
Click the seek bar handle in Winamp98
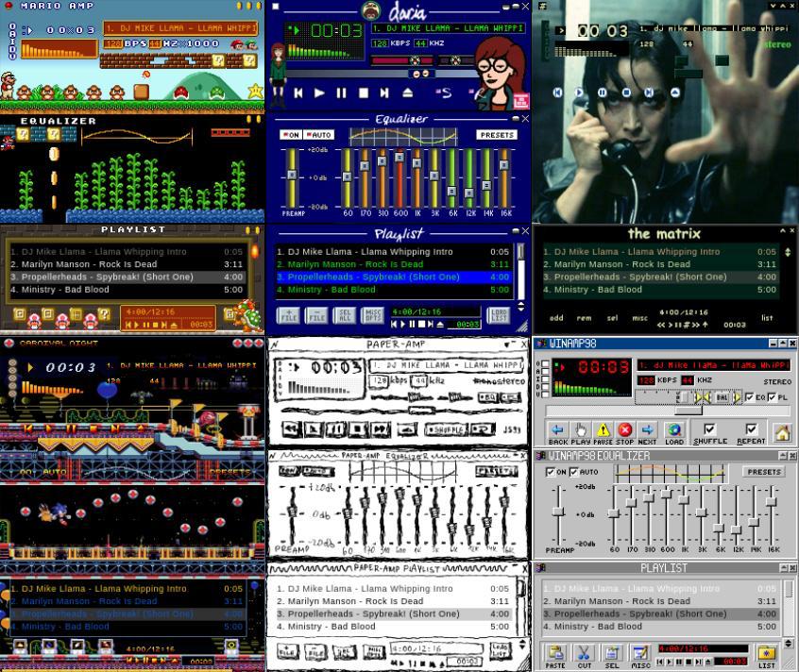688,410
